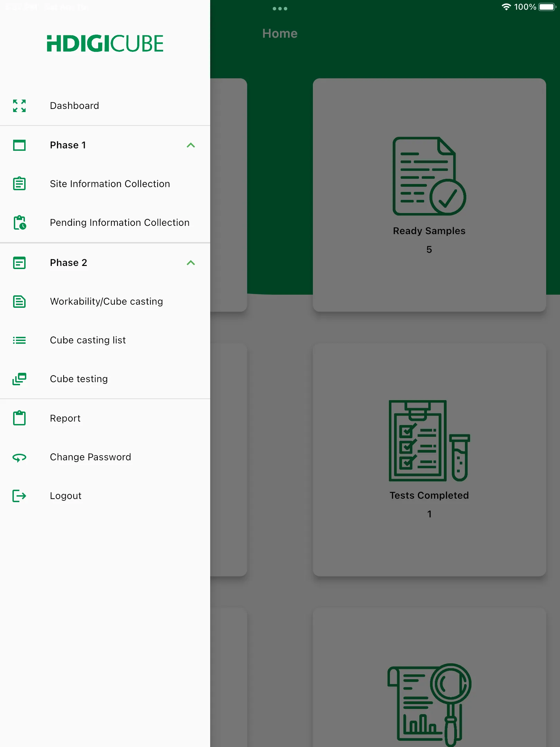
Task: Click the Change Password loop-arrow icon
Action: 19,458
